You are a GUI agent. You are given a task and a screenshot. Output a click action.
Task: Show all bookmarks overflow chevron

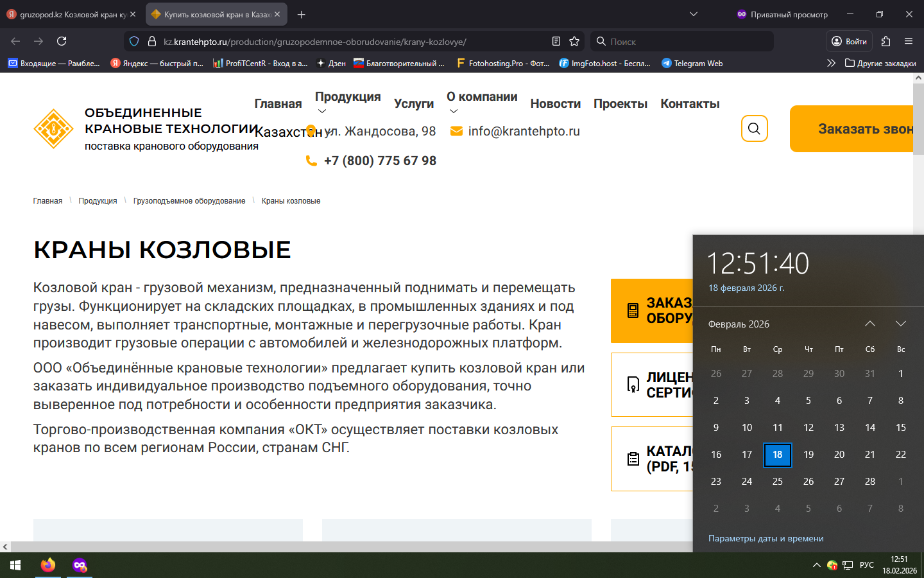coord(831,63)
